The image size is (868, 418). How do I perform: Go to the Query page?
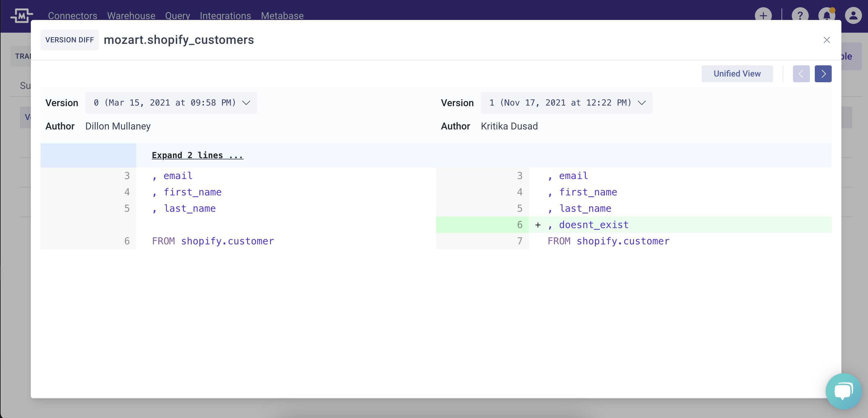point(177,15)
